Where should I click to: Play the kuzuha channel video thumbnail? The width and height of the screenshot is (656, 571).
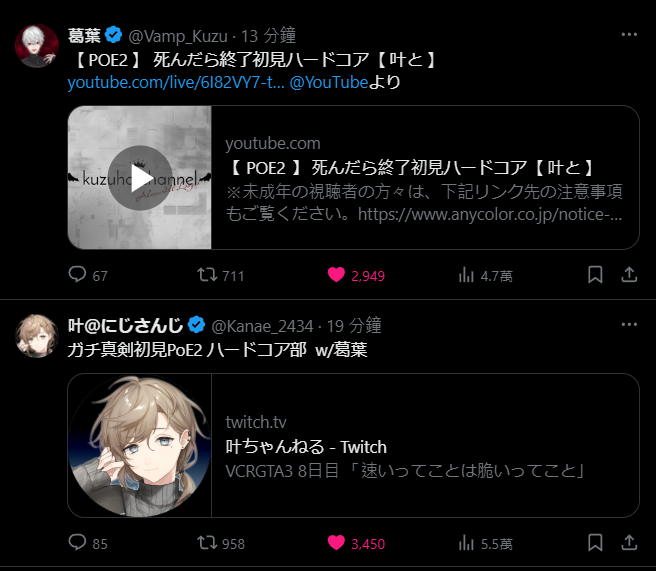[x=140, y=177]
